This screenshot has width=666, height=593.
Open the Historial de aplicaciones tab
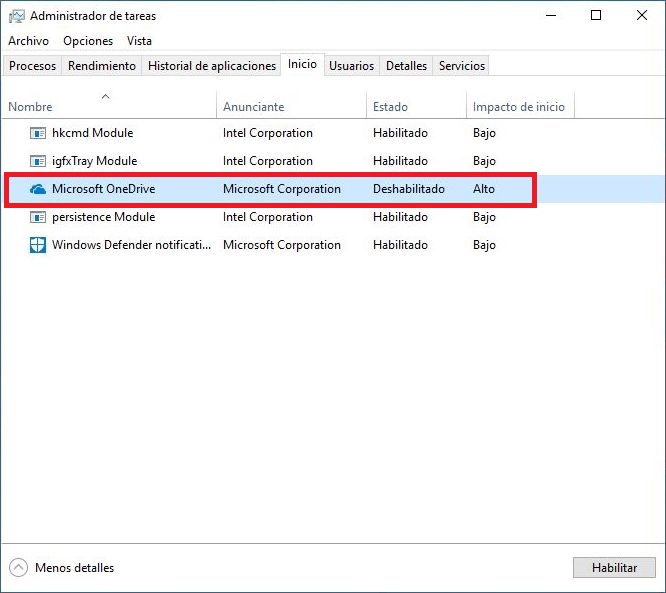[x=212, y=66]
